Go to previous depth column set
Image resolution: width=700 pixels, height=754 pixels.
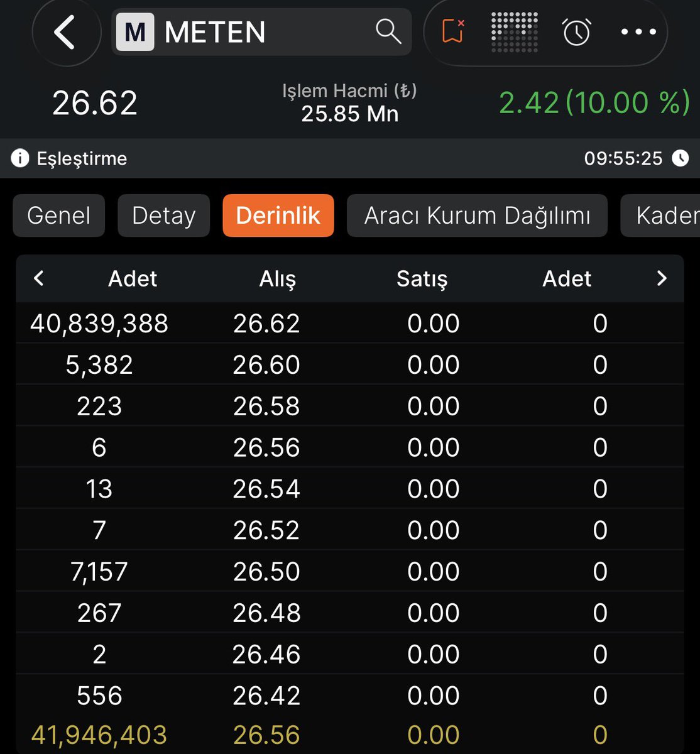39,278
